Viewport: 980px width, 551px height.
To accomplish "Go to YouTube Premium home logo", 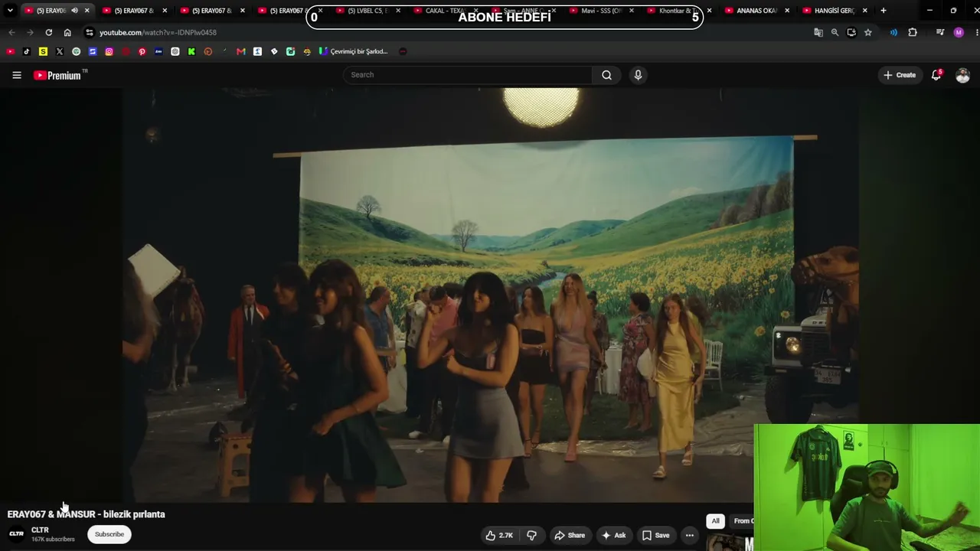I will click(60, 75).
